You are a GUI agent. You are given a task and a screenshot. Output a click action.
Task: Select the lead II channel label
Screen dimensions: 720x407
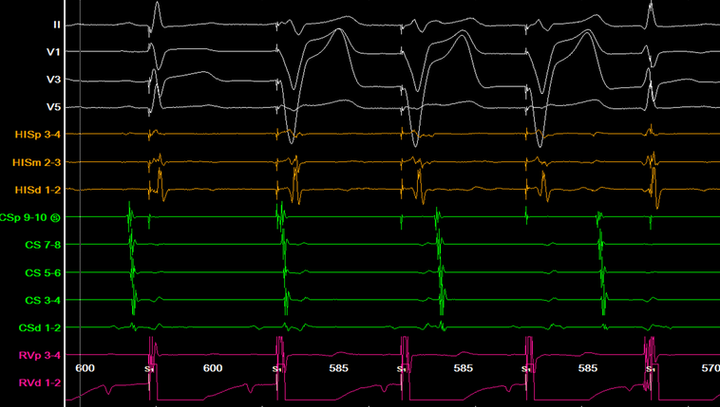tap(56, 24)
